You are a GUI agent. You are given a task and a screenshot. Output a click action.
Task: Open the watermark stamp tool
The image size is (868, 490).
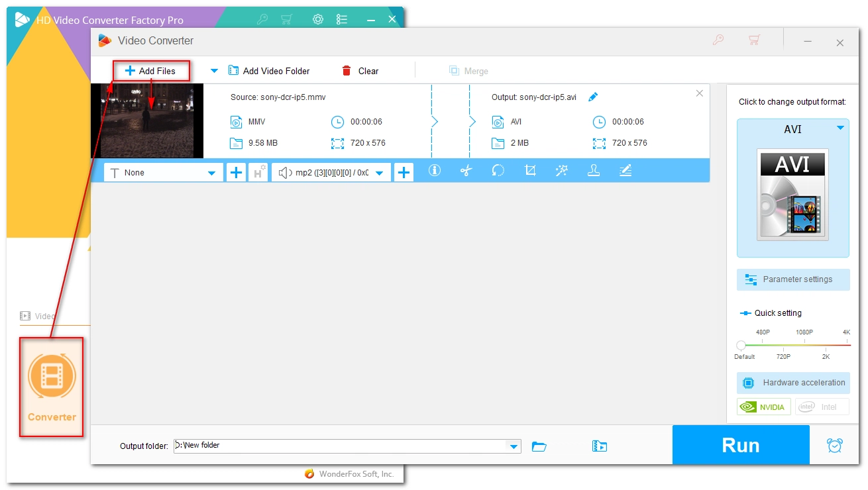pos(594,171)
